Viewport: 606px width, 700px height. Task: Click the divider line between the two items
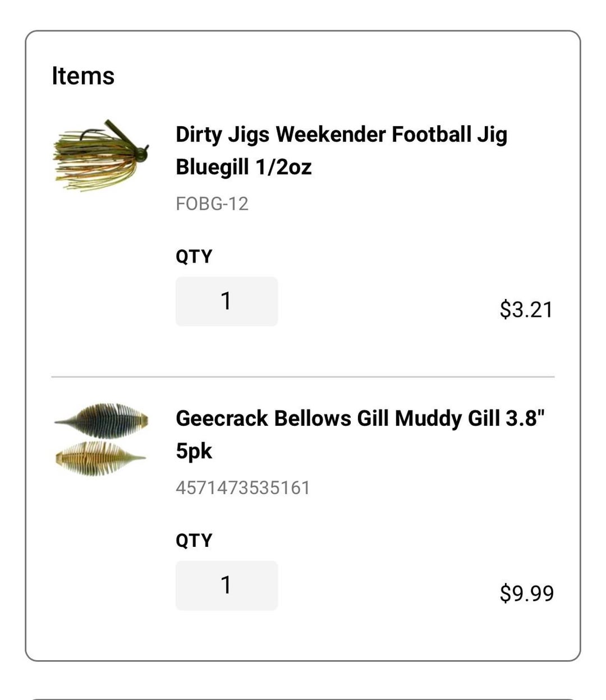point(303,377)
